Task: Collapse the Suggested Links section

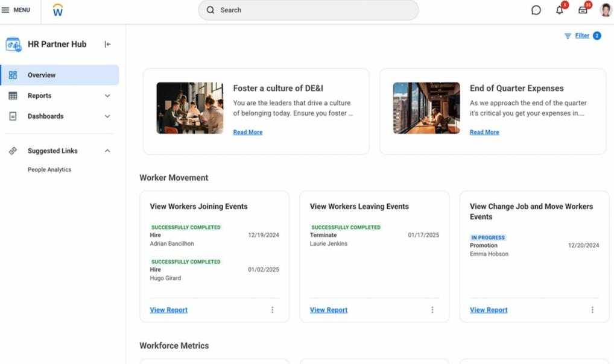Action: point(107,151)
